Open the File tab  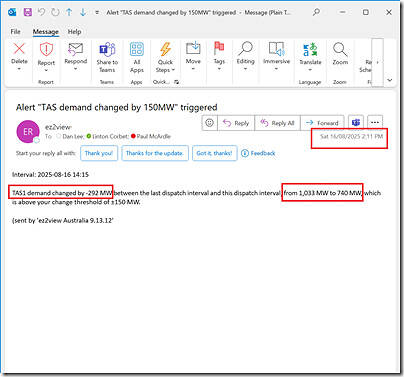(15, 32)
